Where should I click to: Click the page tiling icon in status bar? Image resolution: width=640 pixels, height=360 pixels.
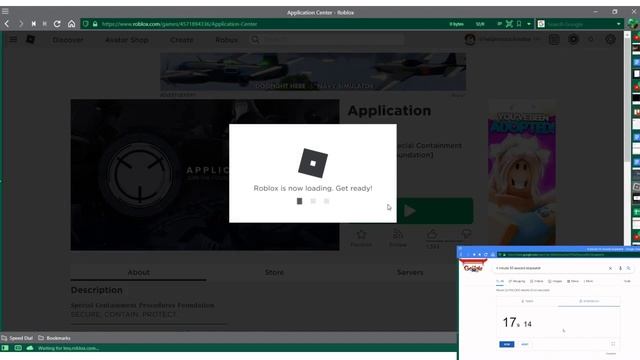point(18,348)
